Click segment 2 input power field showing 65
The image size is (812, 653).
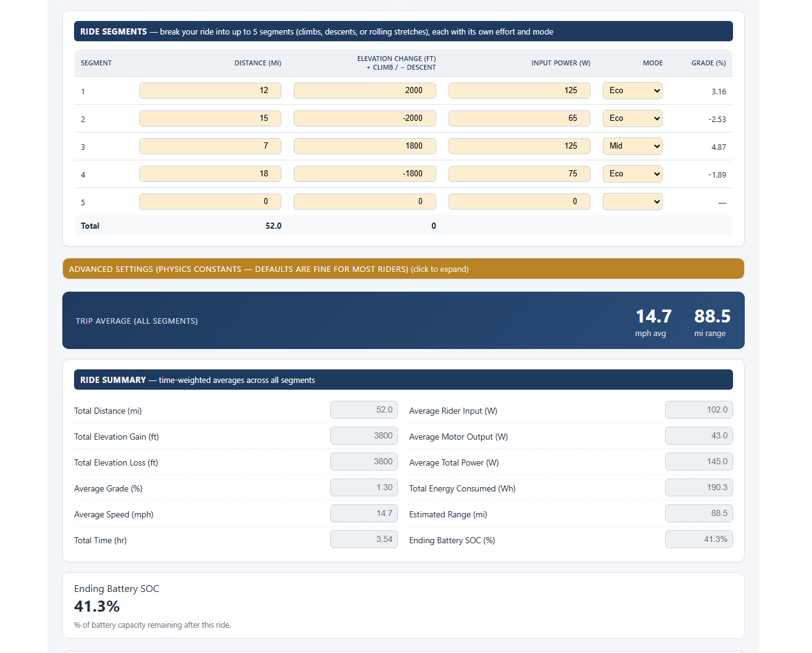coord(520,118)
